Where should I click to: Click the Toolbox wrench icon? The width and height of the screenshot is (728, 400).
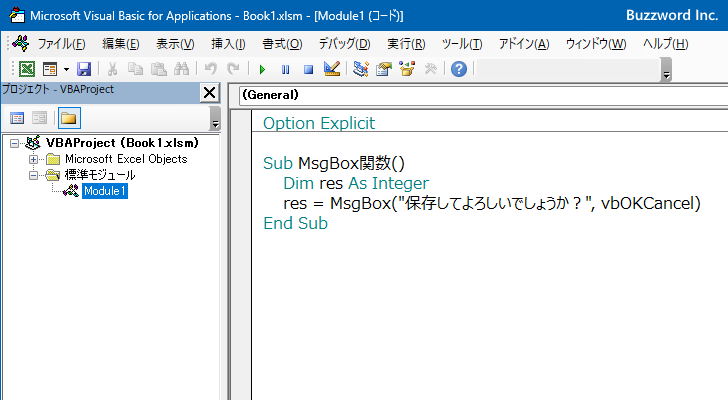click(430, 69)
